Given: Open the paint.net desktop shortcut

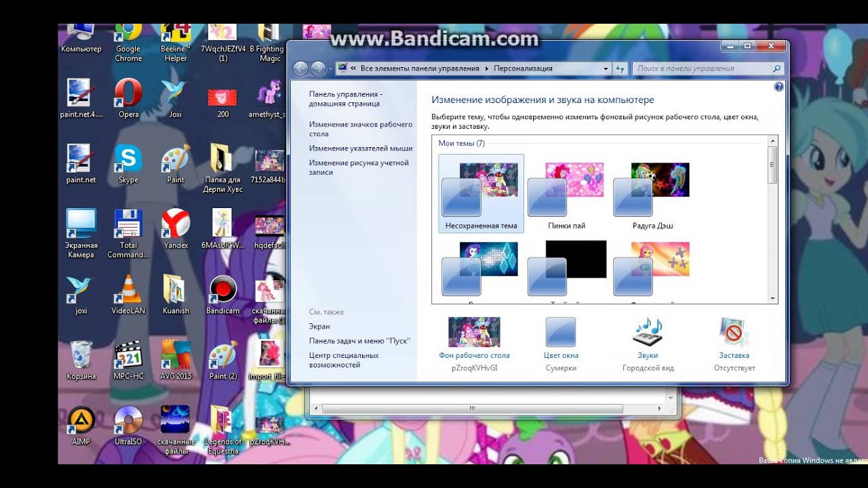Looking at the screenshot, I should click(81, 164).
